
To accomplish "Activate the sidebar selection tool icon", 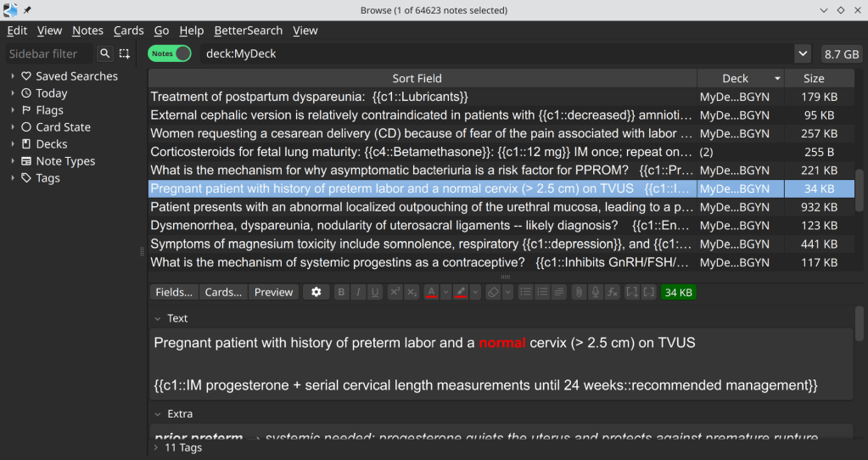I will coord(125,53).
